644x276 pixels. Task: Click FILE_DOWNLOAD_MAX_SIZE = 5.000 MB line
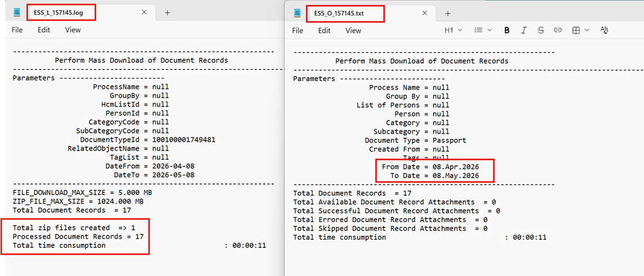(x=83, y=193)
